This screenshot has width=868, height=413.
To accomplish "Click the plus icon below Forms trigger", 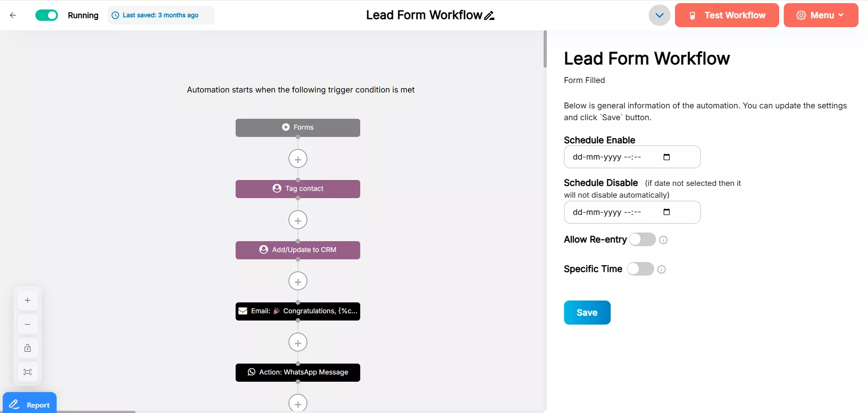I will click(298, 159).
